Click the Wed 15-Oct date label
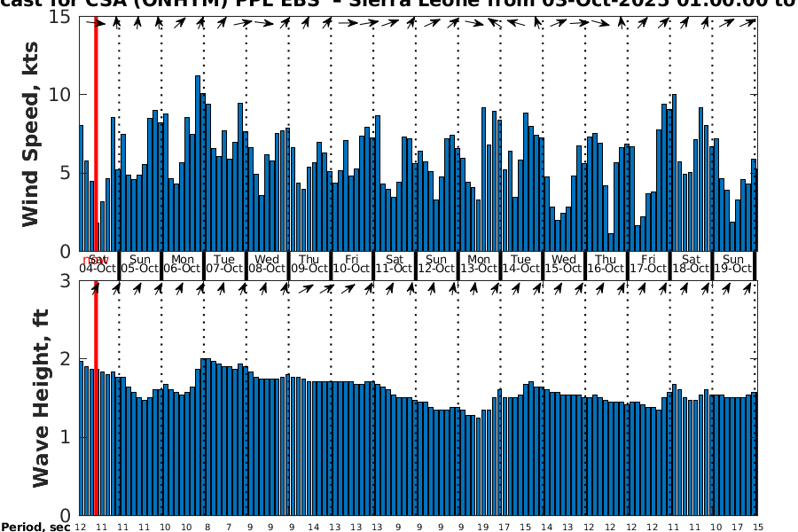This screenshot has height=532, width=798. 564,264
